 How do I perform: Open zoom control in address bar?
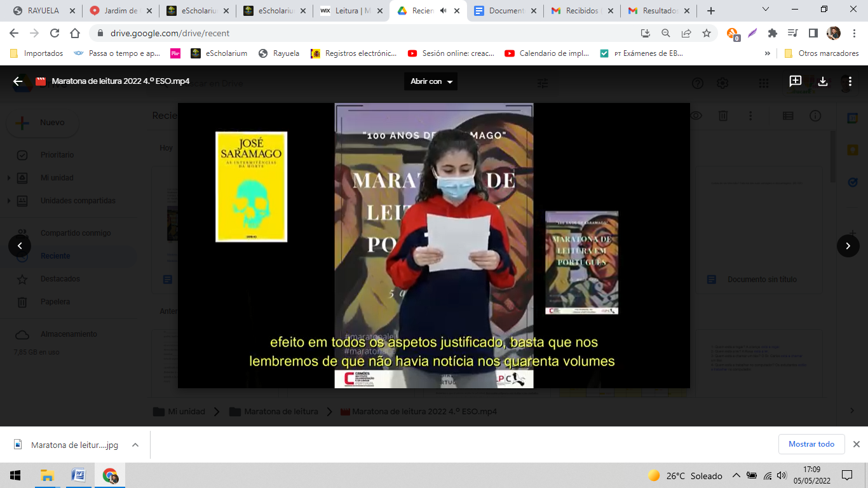[x=666, y=33]
